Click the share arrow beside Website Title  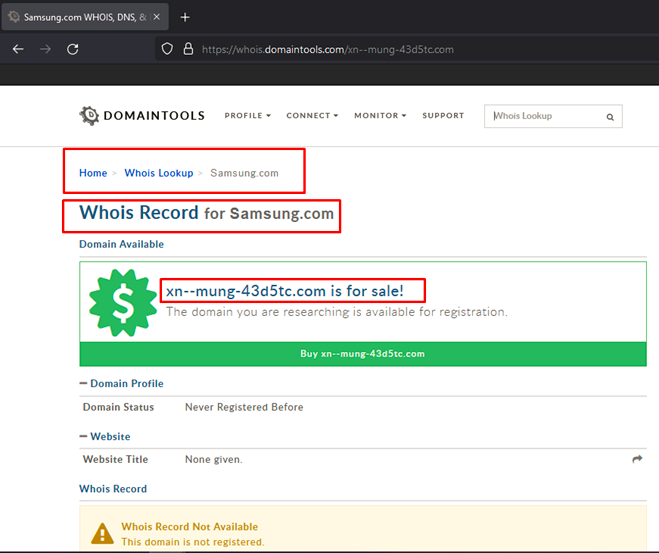click(x=637, y=459)
